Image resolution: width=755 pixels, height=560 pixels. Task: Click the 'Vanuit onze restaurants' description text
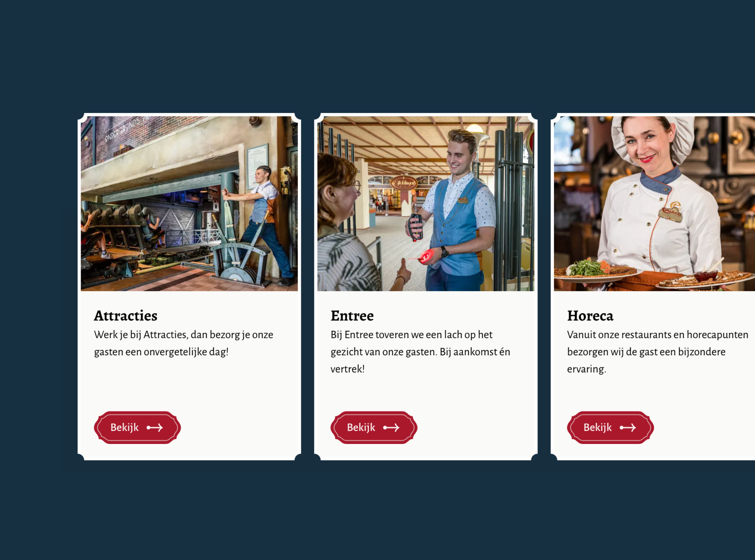coord(657,352)
